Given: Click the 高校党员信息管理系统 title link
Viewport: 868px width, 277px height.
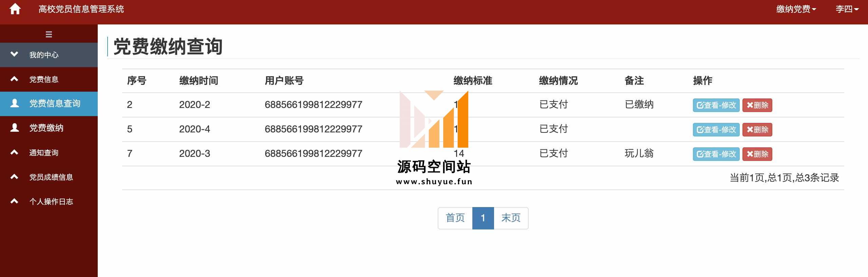Looking at the screenshot, I should point(81,9).
